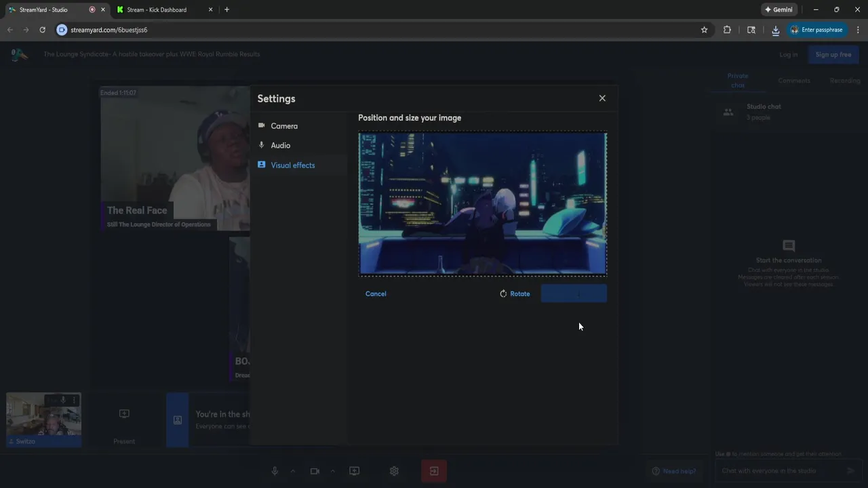Open the Gemini button

(778, 9)
